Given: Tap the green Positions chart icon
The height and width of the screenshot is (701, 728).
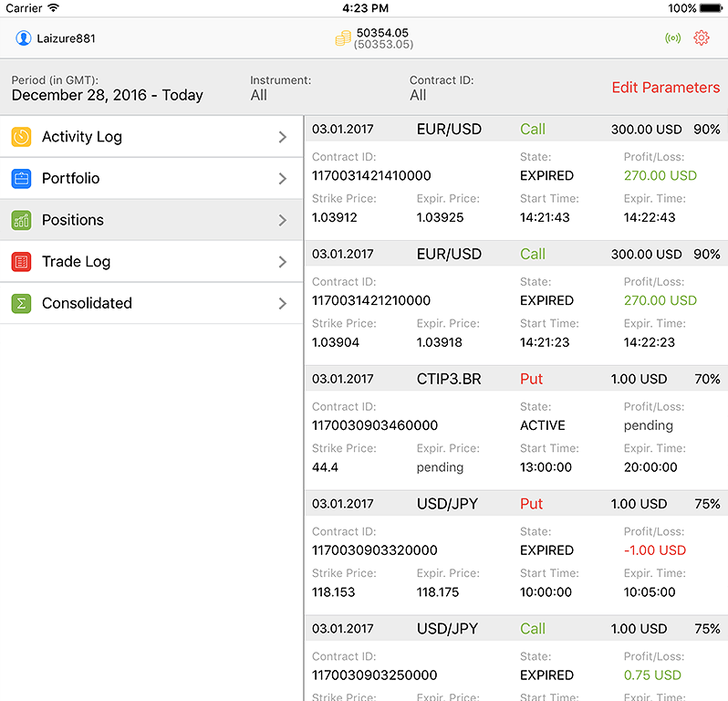Looking at the screenshot, I should click(21, 220).
